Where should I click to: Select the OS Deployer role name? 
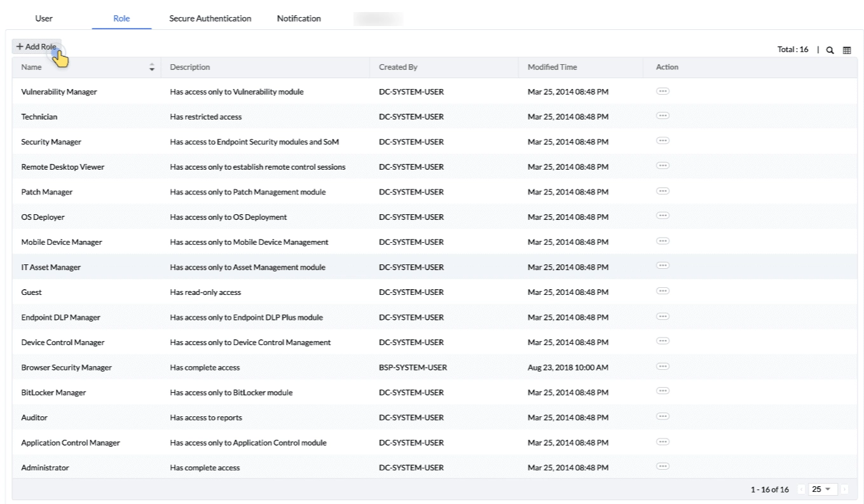click(43, 217)
